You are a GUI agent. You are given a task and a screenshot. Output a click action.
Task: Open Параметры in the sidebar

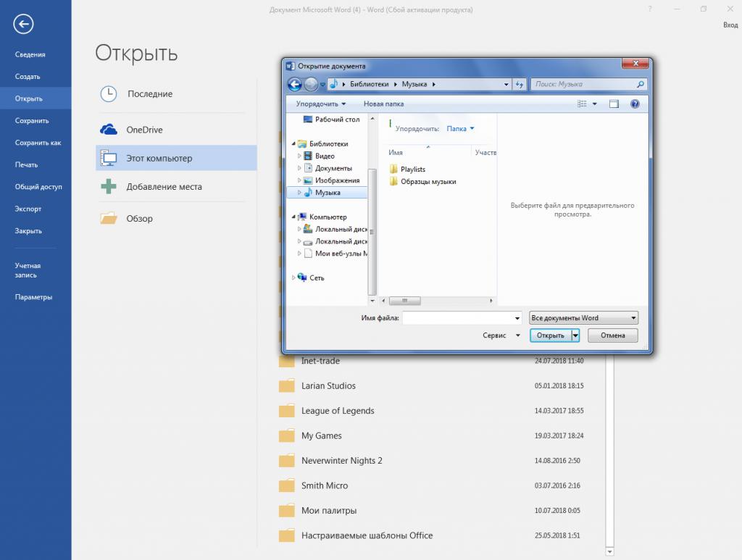33,298
